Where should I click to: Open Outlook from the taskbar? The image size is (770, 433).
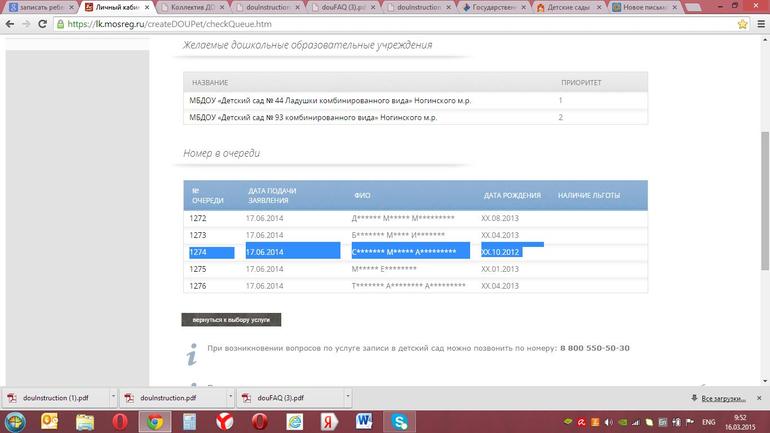tap(49, 421)
